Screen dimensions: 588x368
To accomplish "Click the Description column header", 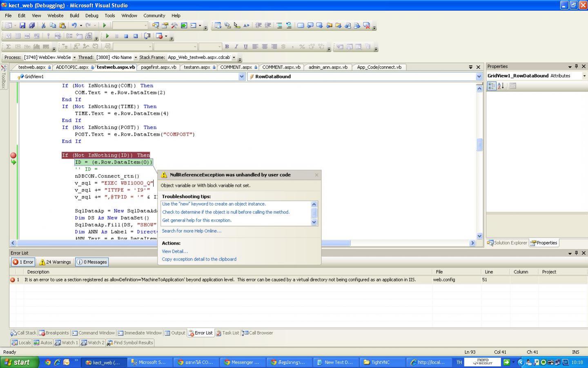I will (228, 272).
